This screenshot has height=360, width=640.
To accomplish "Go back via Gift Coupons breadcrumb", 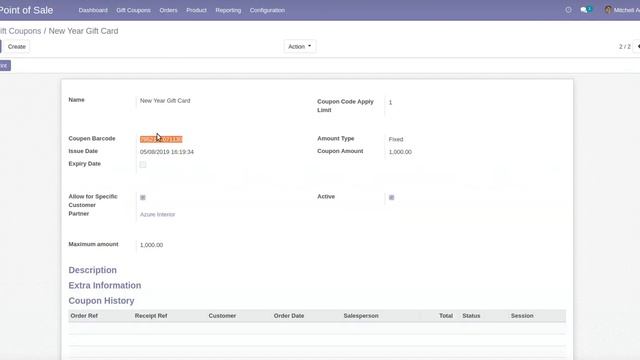I will [20, 31].
